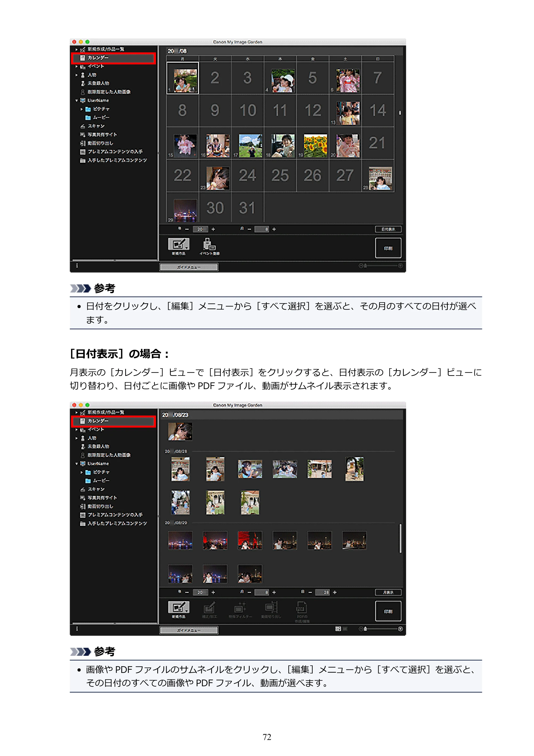
Task: Click the vertical scrollbar in the day view thumbnail area
Action: (x=400, y=538)
